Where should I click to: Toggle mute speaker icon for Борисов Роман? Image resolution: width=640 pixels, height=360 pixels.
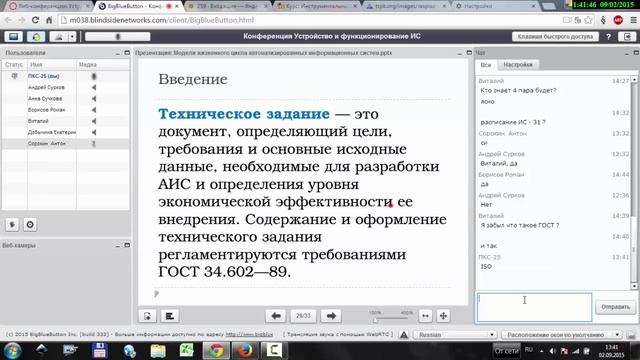pyautogui.click(x=94, y=110)
